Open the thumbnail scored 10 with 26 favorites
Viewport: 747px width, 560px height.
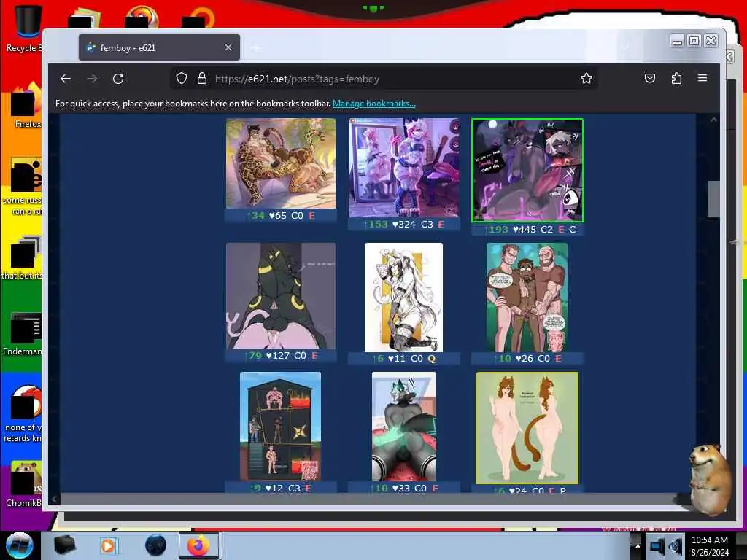click(527, 297)
